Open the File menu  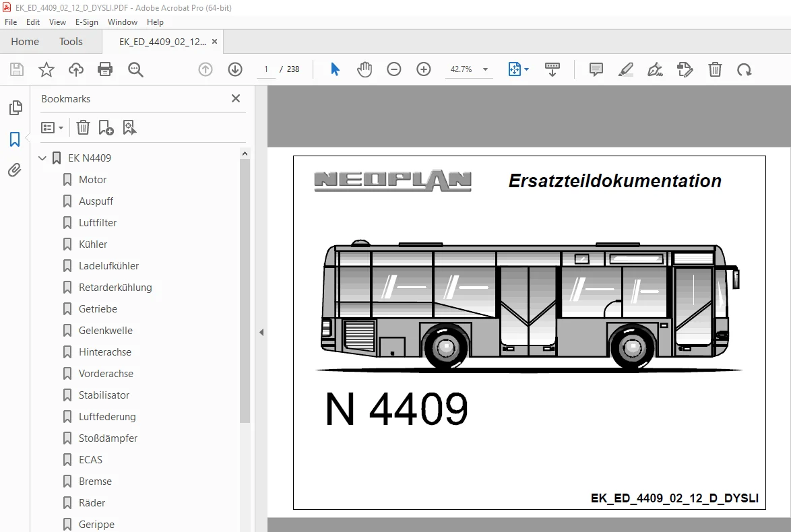click(x=11, y=22)
